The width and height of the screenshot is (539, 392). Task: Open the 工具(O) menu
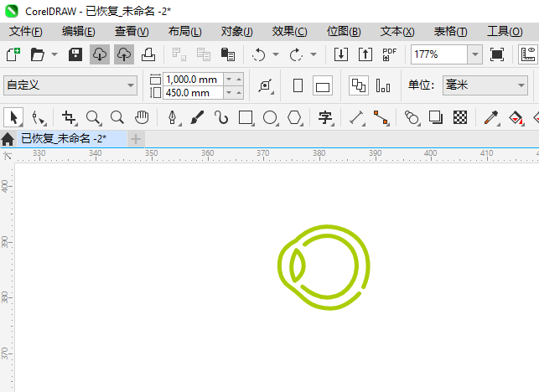point(505,32)
